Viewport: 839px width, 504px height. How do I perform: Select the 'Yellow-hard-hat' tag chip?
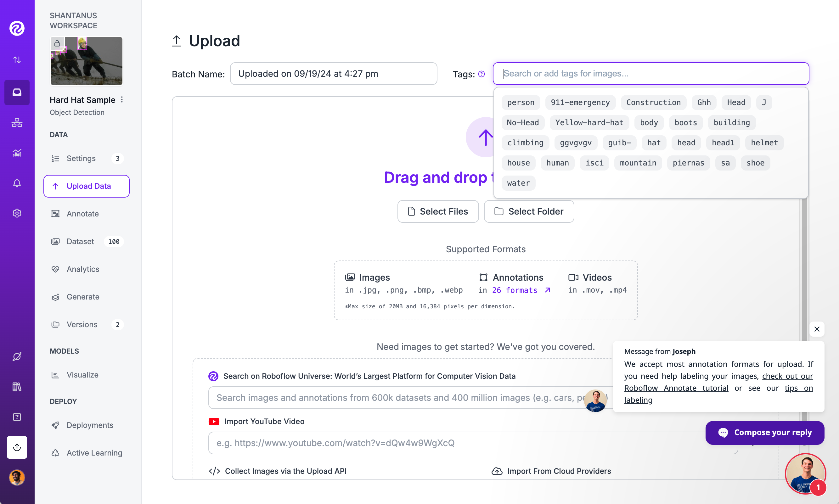tap(589, 123)
